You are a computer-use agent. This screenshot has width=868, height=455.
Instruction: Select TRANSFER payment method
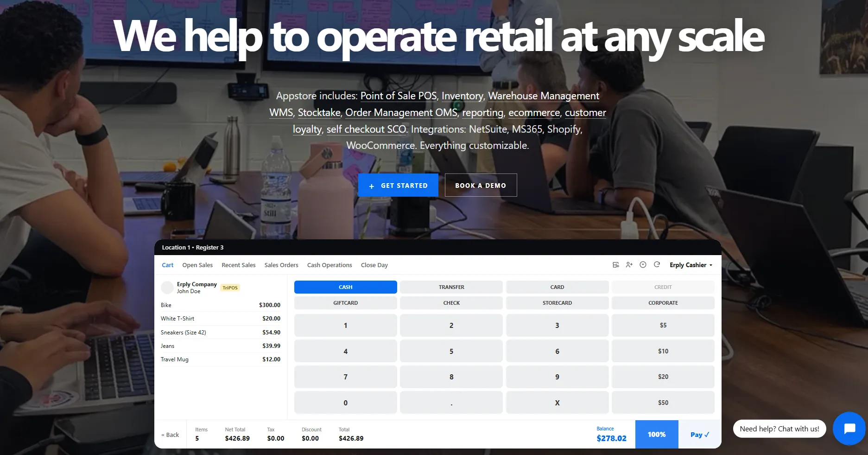click(451, 287)
